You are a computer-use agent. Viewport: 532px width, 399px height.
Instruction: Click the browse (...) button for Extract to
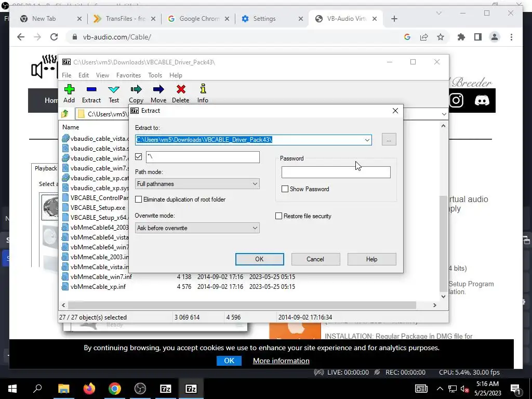389,139
